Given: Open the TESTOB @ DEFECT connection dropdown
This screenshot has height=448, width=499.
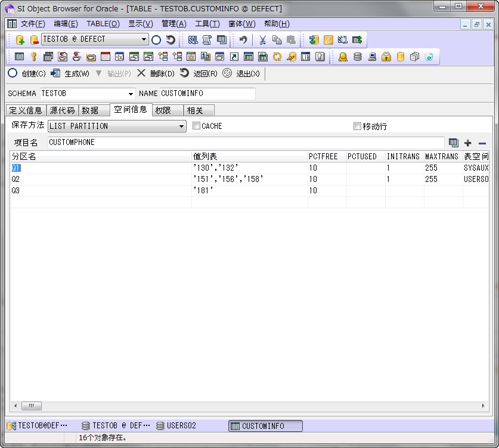Looking at the screenshot, I should 144,39.
